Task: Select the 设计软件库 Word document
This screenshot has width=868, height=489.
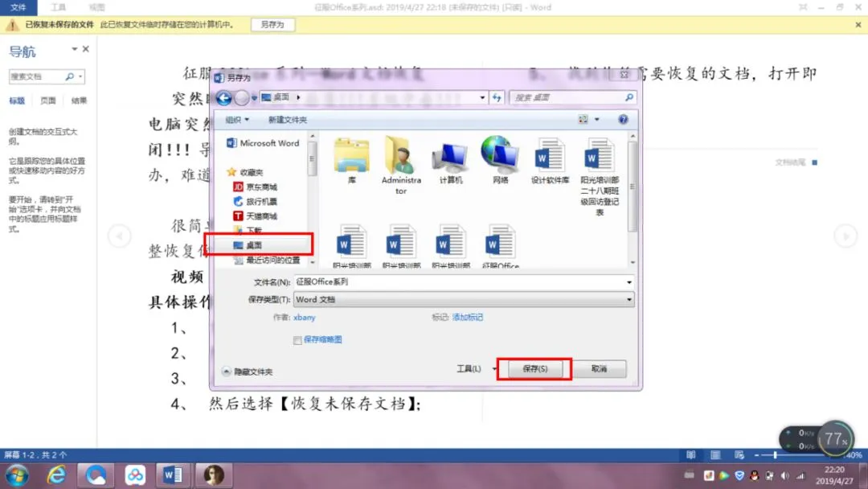Action: (550, 161)
